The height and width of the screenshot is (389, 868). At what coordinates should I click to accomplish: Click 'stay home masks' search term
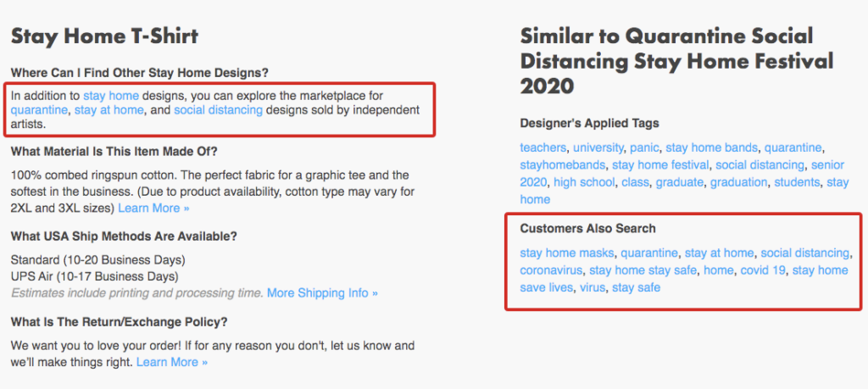pos(567,253)
